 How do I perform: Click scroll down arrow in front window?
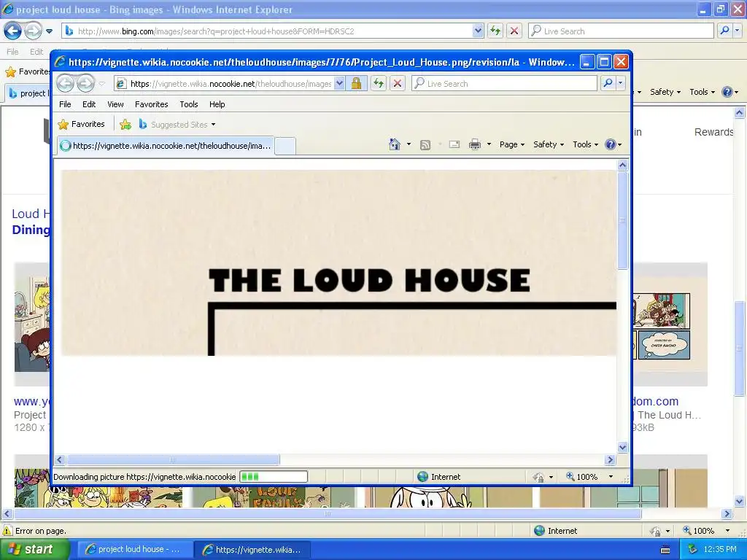point(623,447)
